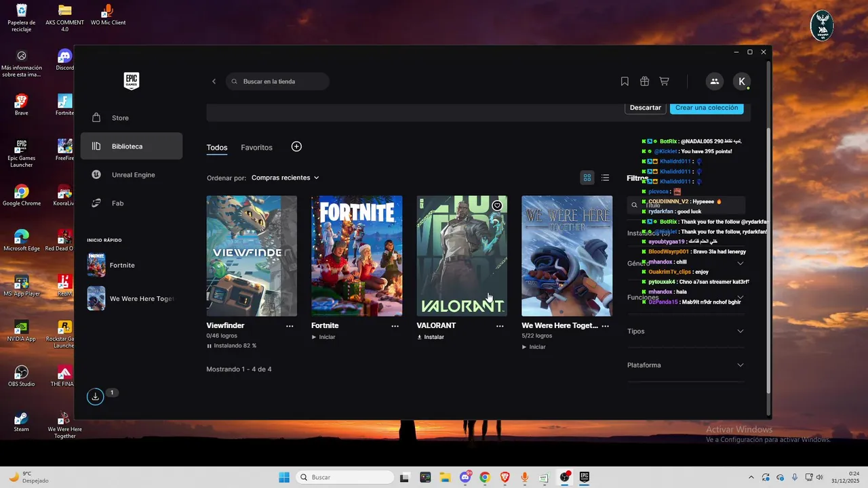Open the Windows Start button

click(284, 477)
